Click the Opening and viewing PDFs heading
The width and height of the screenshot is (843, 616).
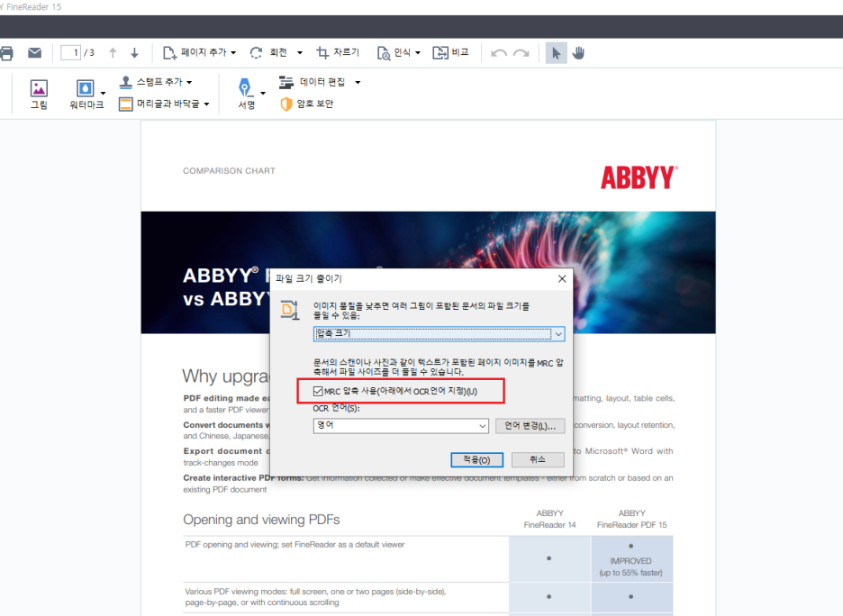tap(261, 520)
